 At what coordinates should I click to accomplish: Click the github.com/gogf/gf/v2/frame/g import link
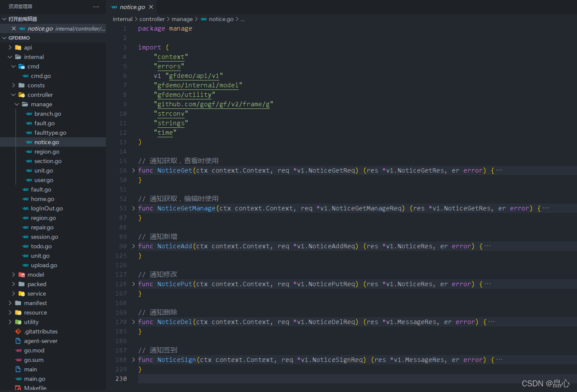[x=213, y=104]
